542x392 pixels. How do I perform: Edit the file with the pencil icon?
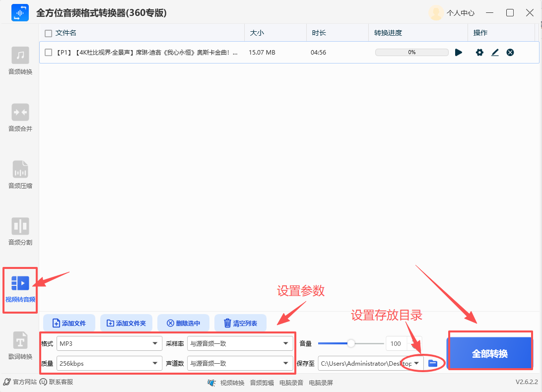point(494,52)
